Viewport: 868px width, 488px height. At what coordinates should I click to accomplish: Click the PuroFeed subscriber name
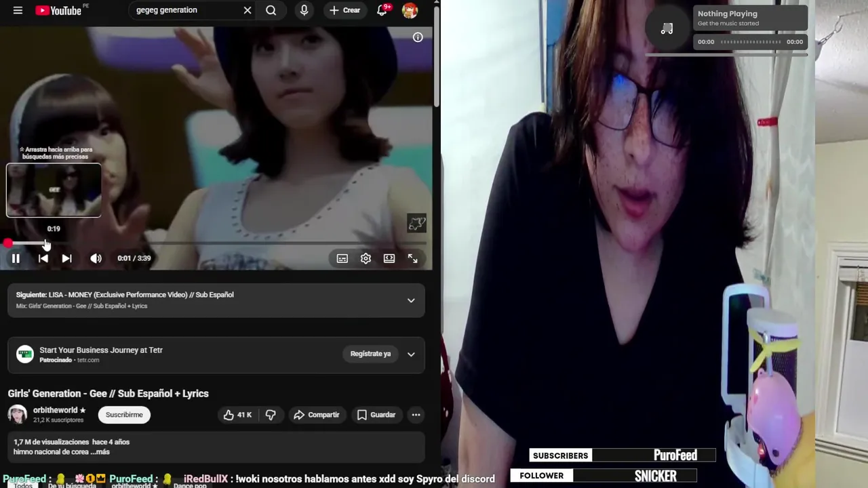675,455
